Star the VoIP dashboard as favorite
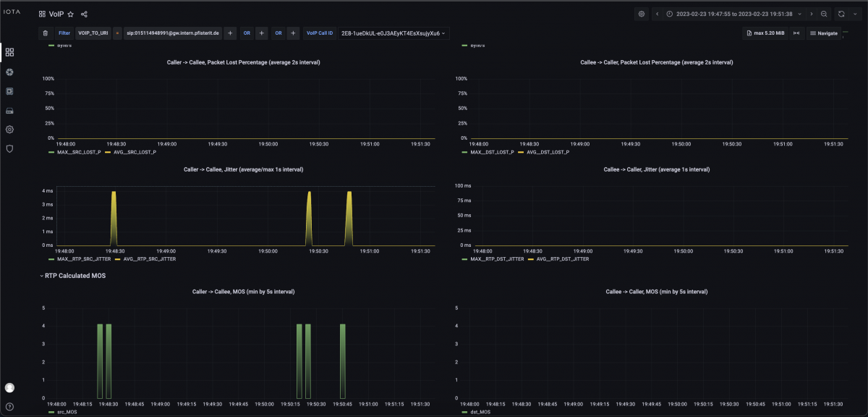Image resolution: width=868 pixels, height=417 pixels. click(x=71, y=14)
